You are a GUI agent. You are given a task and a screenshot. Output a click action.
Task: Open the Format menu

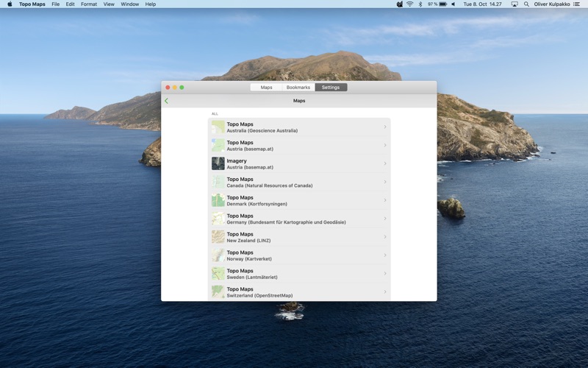click(89, 4)
